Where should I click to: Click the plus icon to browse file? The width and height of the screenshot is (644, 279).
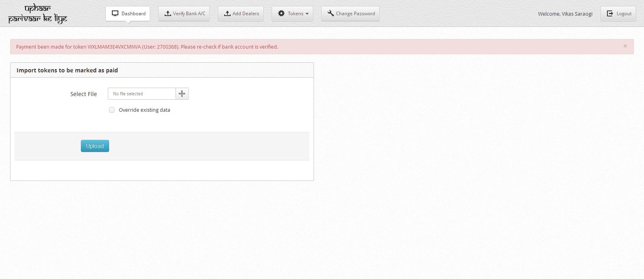pos(182,94)
